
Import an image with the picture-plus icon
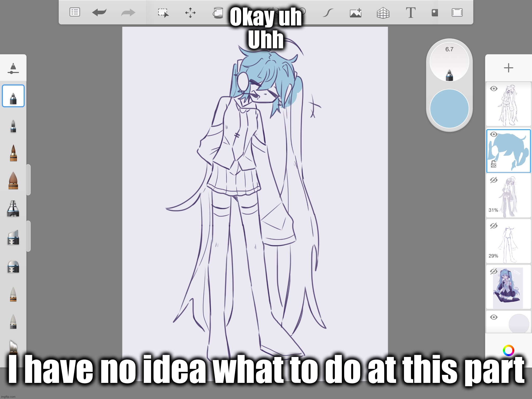356,13
